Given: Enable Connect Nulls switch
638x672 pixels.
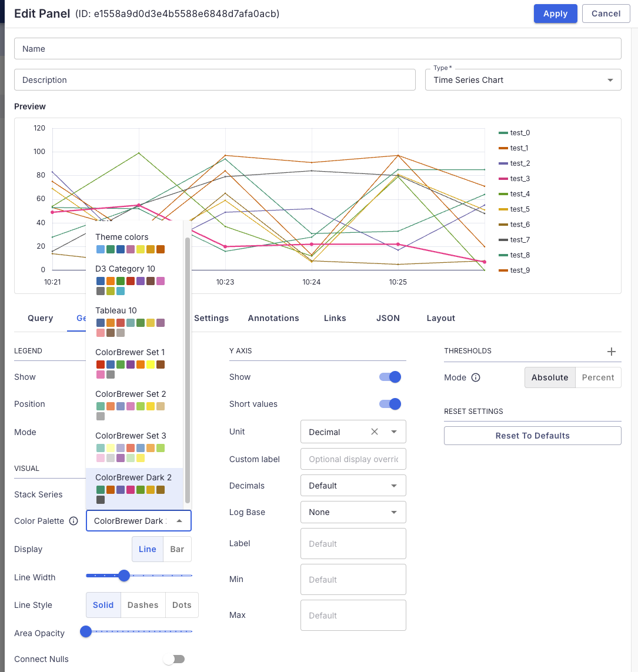Looking at the screenshot, I should coord(174,659).
